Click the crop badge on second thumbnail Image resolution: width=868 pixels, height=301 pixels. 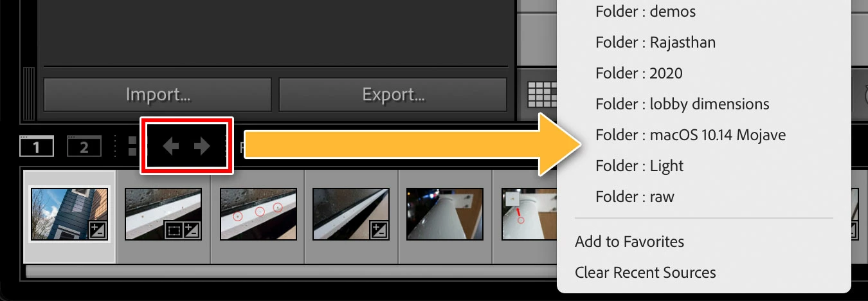tap(174, 230)
